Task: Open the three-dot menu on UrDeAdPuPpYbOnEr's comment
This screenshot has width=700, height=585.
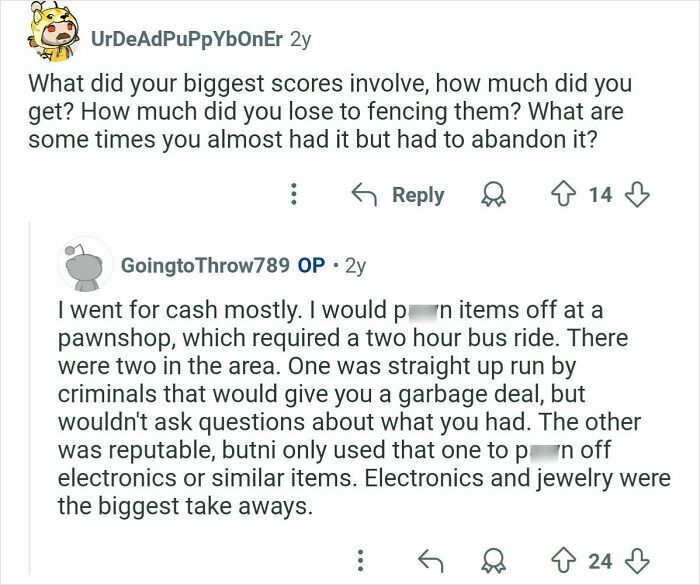Action: pyautogui.click(x=293, y=195)
